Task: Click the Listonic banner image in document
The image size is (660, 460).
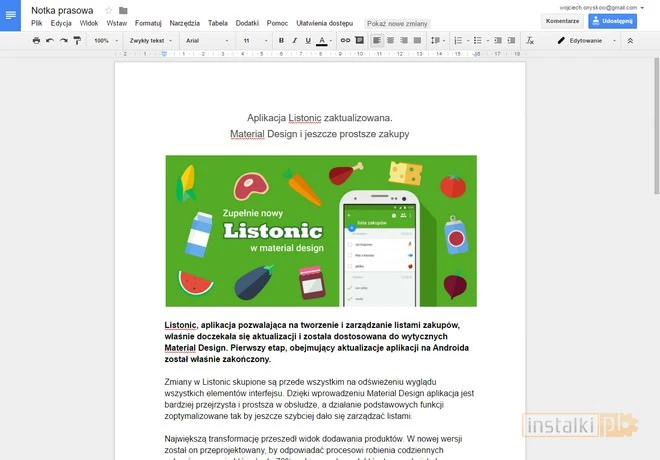Action: pos(321,230)
